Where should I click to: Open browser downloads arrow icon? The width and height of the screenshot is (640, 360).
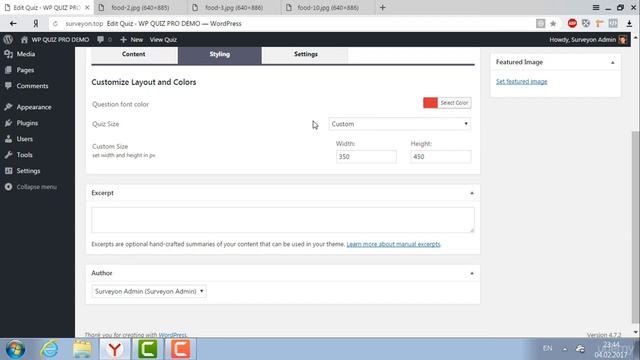[629, 24]
